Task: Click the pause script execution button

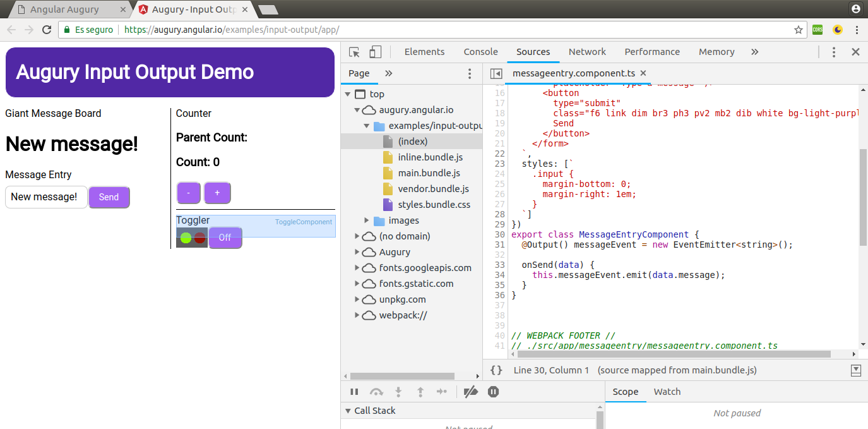Action: [354, 392]
